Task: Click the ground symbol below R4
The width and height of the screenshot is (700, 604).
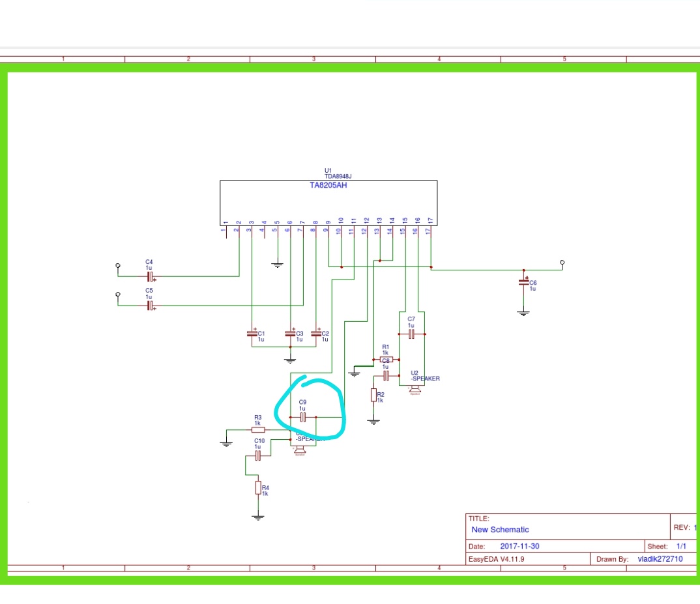Action: click(x=258, y=517)
